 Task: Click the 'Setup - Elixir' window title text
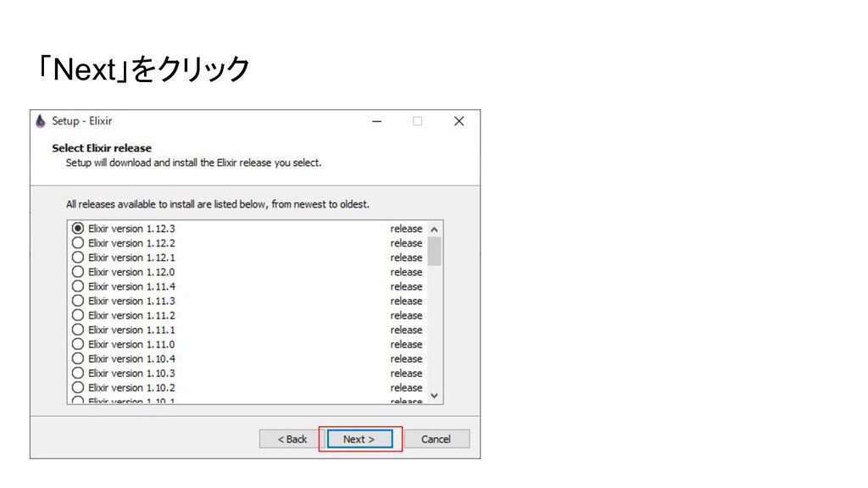point(82,120)
